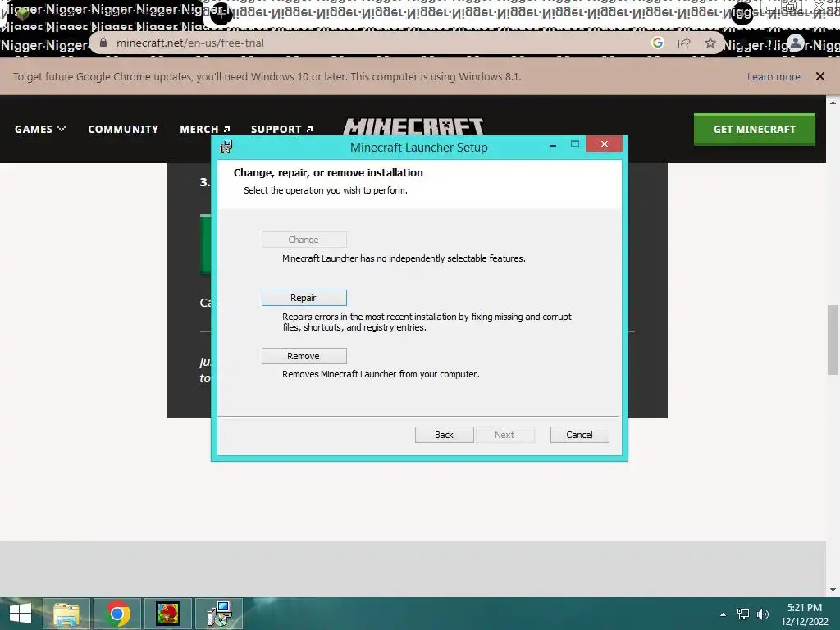Click the taskbar clock showing 5:21 PM
The image size is (840, 630).
point(805,614)
